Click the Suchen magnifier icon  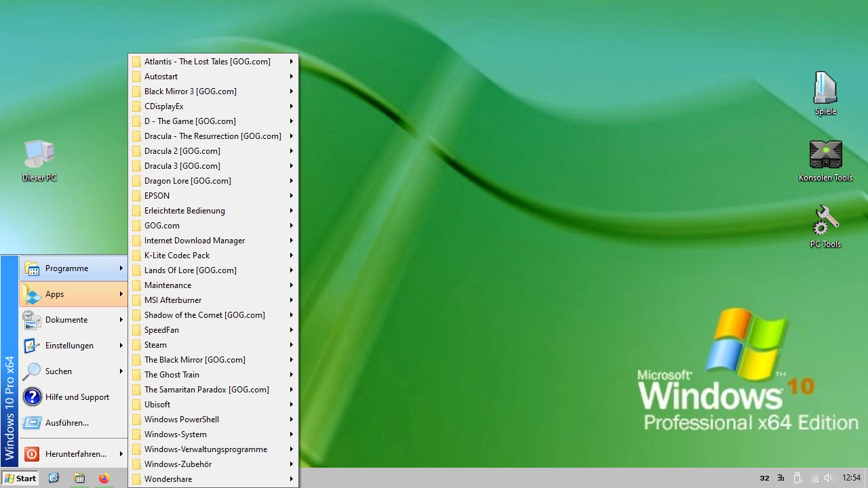point(32,371)
